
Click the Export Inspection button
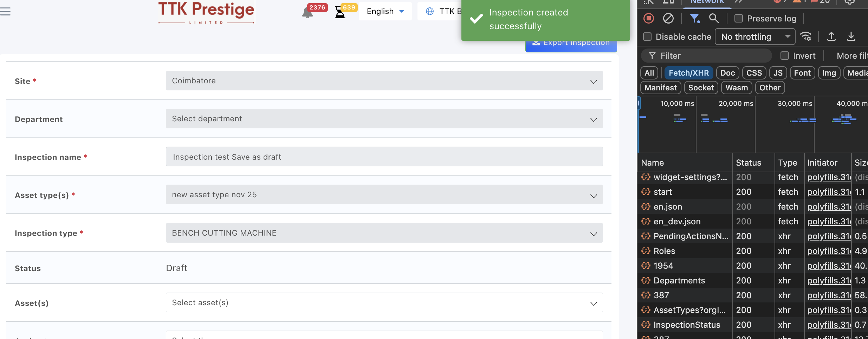point(571,45)
